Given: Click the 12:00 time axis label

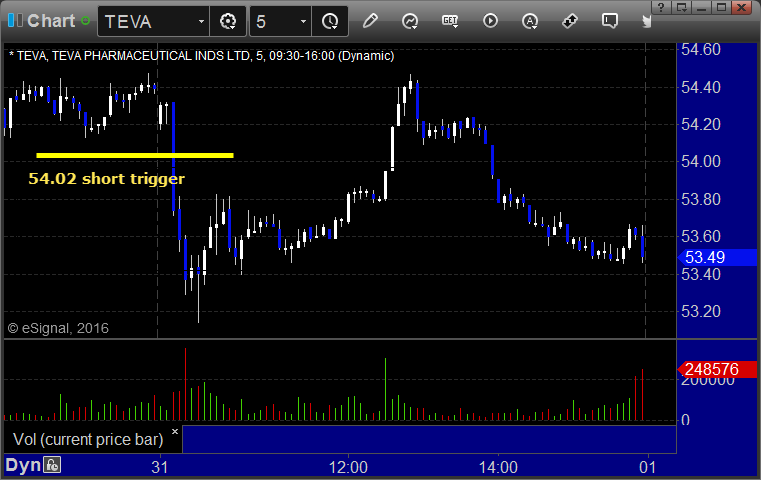Looking at the screenshot, I should [348, 467].
